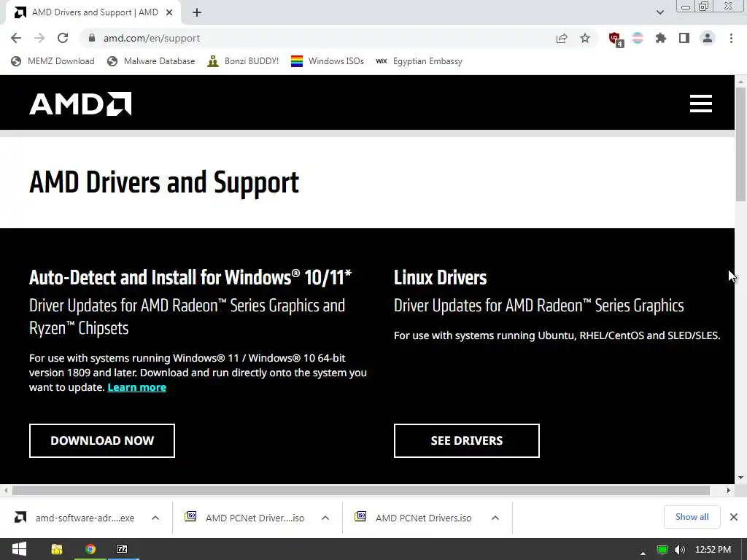
Task: Open 7-Zip from the taskbar
Action: 122,549
